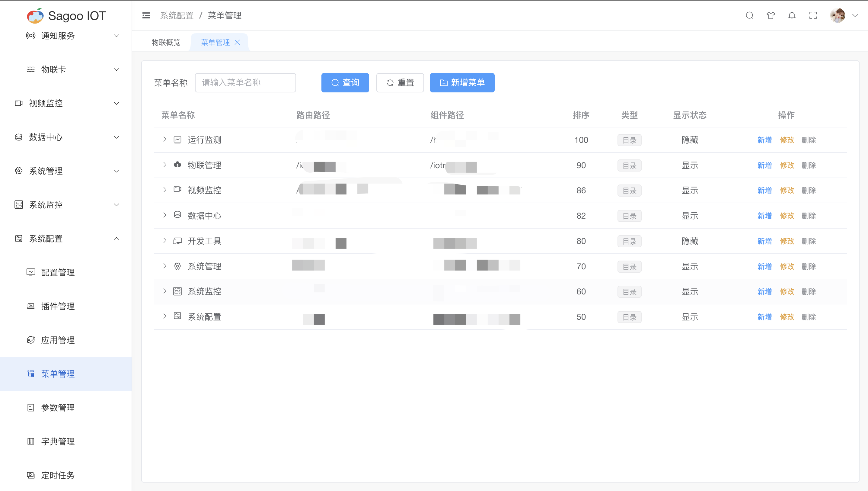Expand the 系统管理 table row
The height and width of the screenshot is (491, 868).
pos(164,266)
